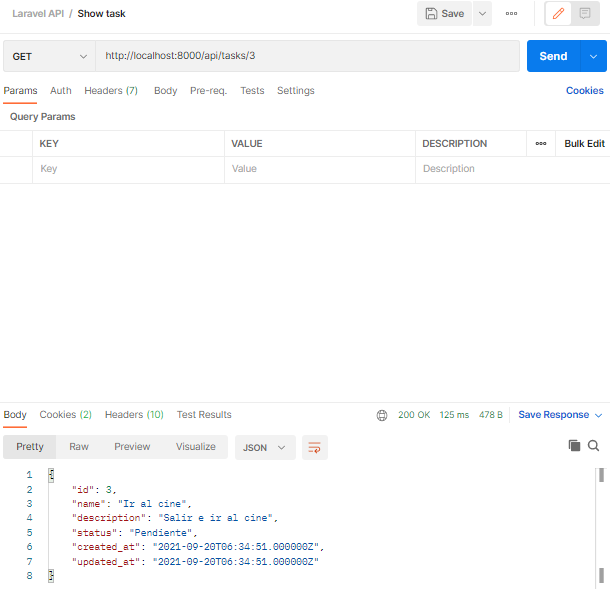The width and height of the screenshot is (610, 589).
Task: Open the request Body tab
Action: [x=165, y=91]
